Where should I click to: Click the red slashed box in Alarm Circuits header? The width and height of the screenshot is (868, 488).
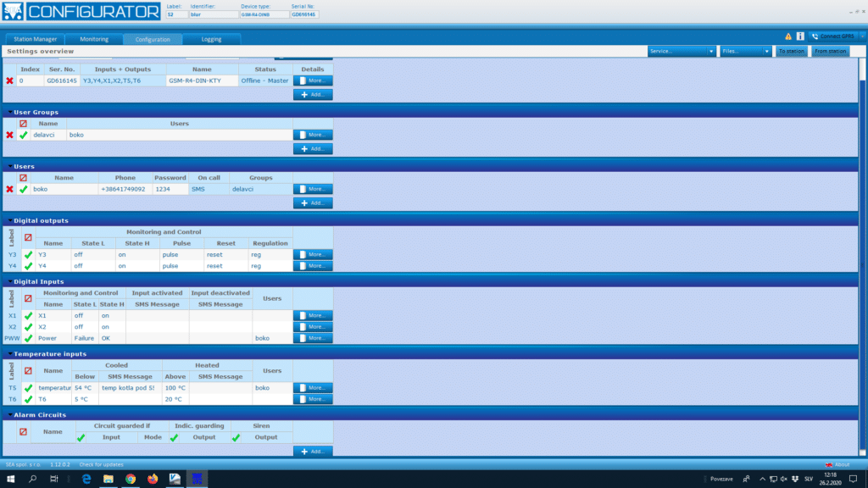point(23,431)
